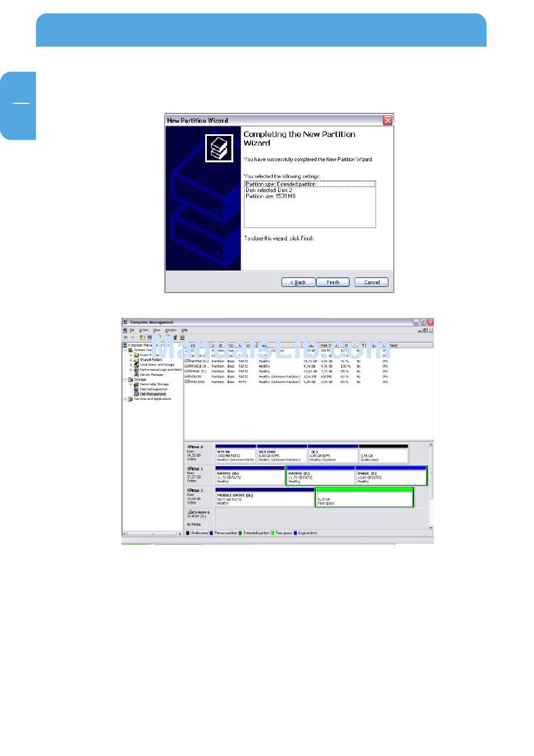Select System Tools in the console tree
Viewport: 534px width, 756px height.
tap(143, 350)
